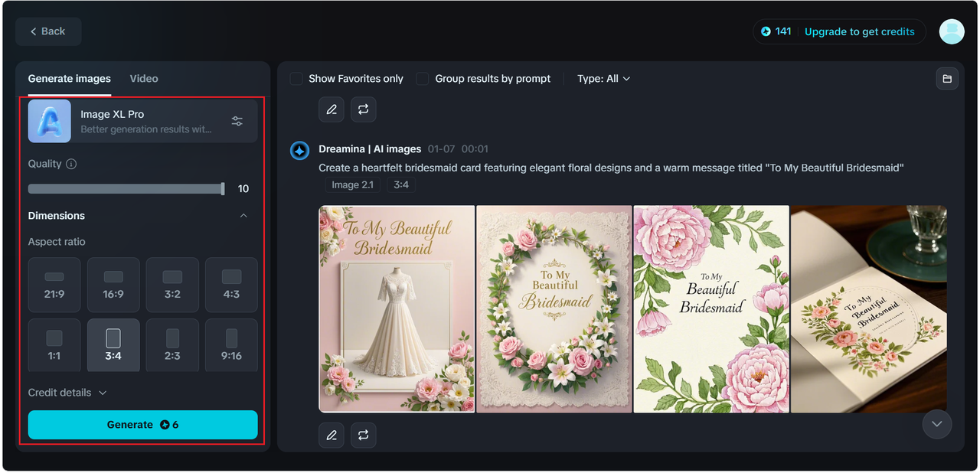The height and width of the screenshot is (473, 980).
Task: Click the Image XL Pro model icon
Action: [x=50, y=121]
